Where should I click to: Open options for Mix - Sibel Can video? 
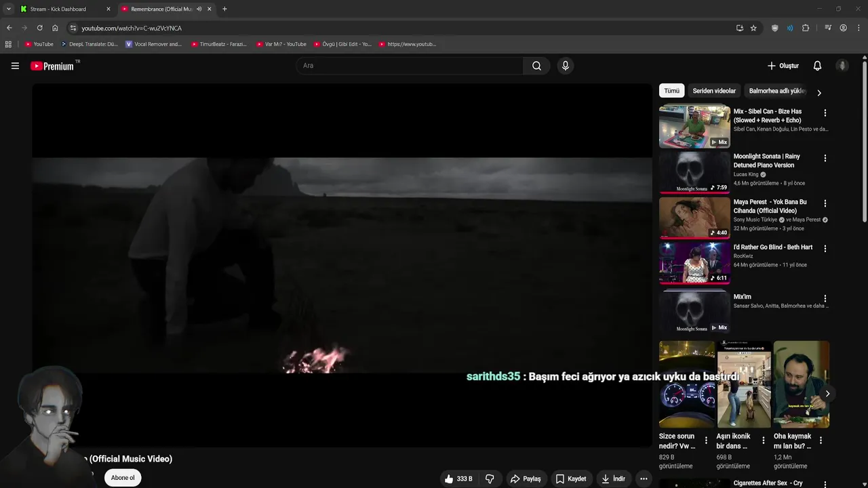825,113
